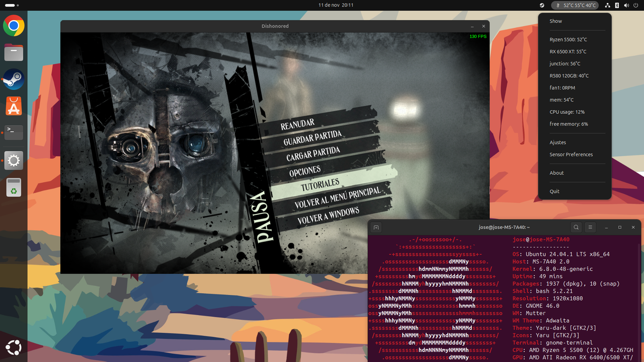This screenshot has width=644, height=362.
Task: Open the Files manager in dock
Action: point(14,52)
